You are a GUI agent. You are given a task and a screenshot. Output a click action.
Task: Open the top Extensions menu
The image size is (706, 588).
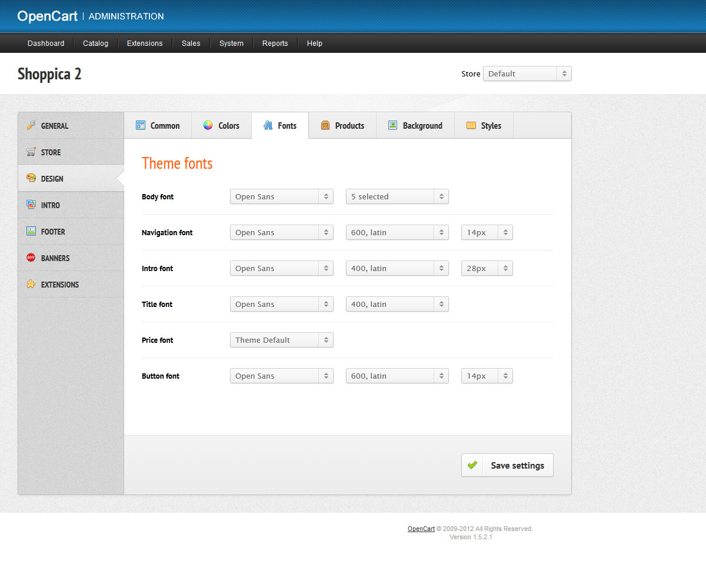pyautogui.click(x=145, y=43)
